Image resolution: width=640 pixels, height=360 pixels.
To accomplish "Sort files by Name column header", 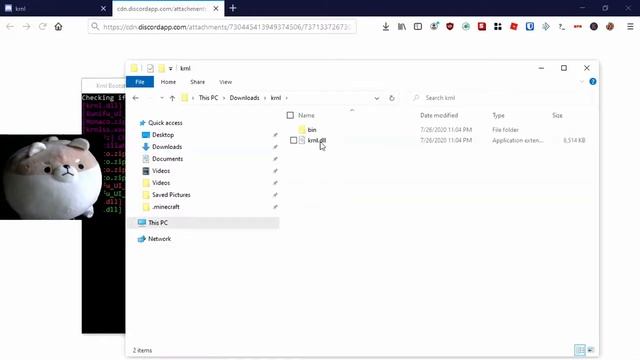I will coord(306,116).
